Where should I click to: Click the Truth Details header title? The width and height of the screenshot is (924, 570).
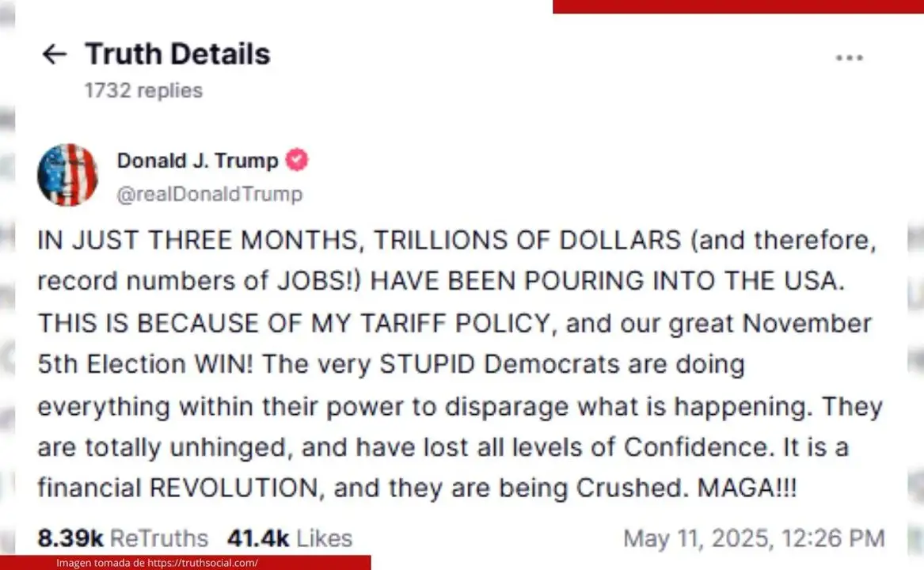pos(177,55)
